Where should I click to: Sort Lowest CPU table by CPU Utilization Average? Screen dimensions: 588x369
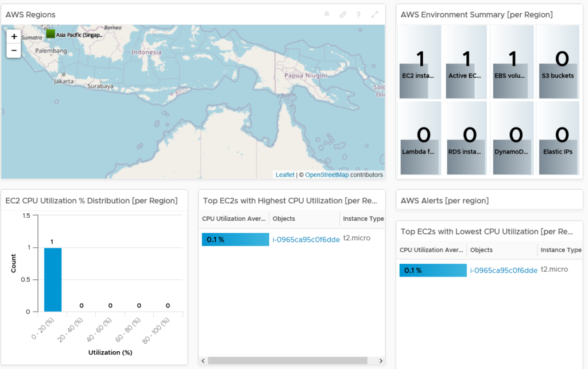coord(431,249)
